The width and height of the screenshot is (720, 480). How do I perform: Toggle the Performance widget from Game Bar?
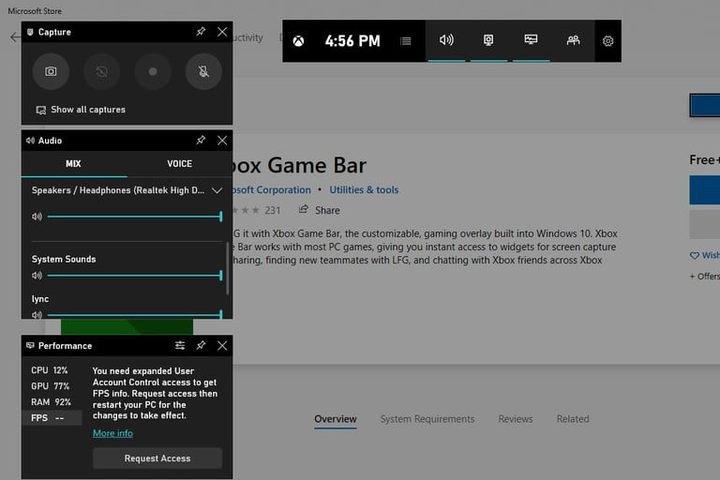tap(531, 40)
